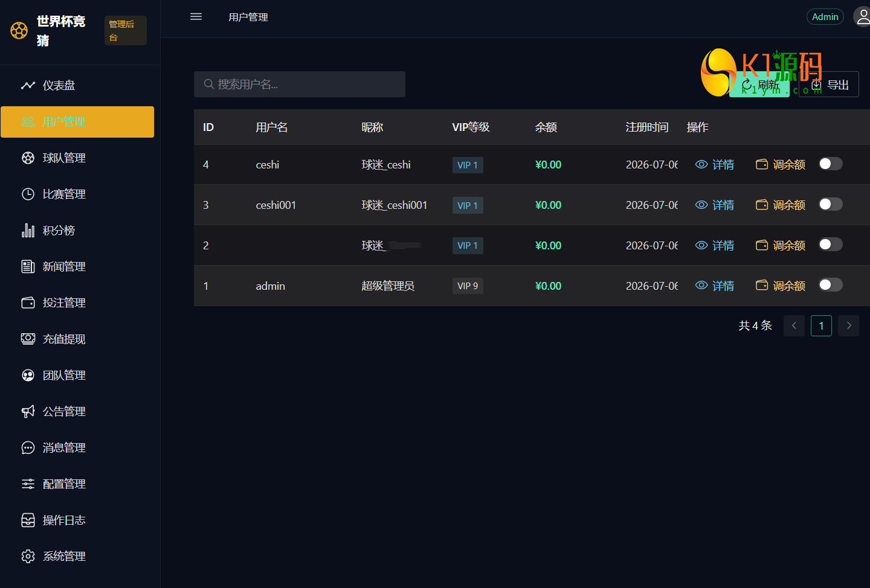Click the Admin badge in header
Viewport: 870px width, 588px height.
825,17
